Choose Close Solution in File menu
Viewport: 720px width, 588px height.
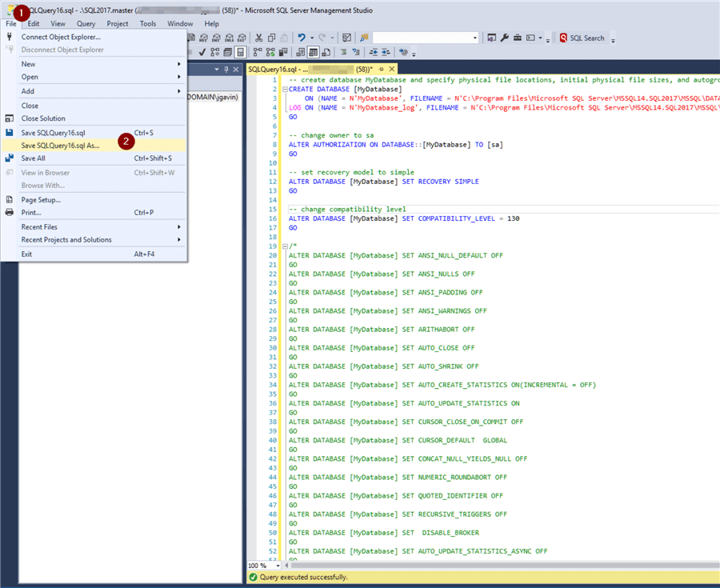pos(94,118)
